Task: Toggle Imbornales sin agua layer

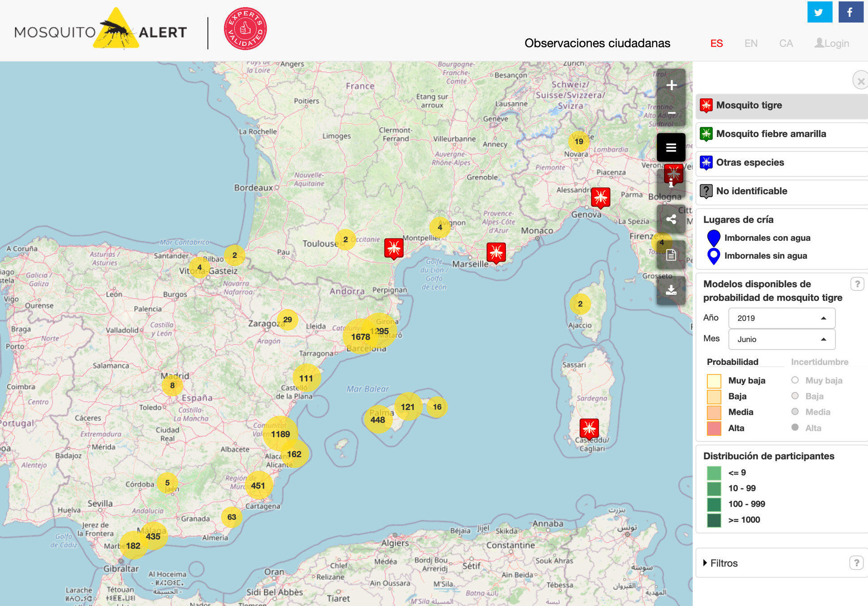Action: click(x=757, y=256)
